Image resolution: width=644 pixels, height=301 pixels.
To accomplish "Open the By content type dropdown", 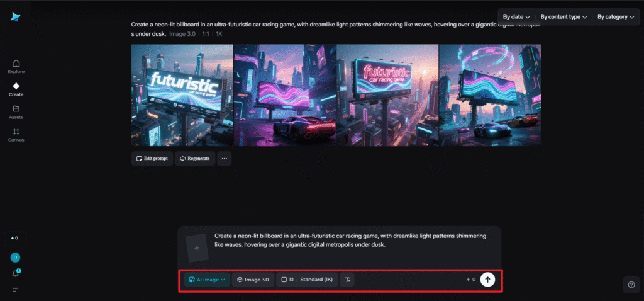I will coord(563,17).
